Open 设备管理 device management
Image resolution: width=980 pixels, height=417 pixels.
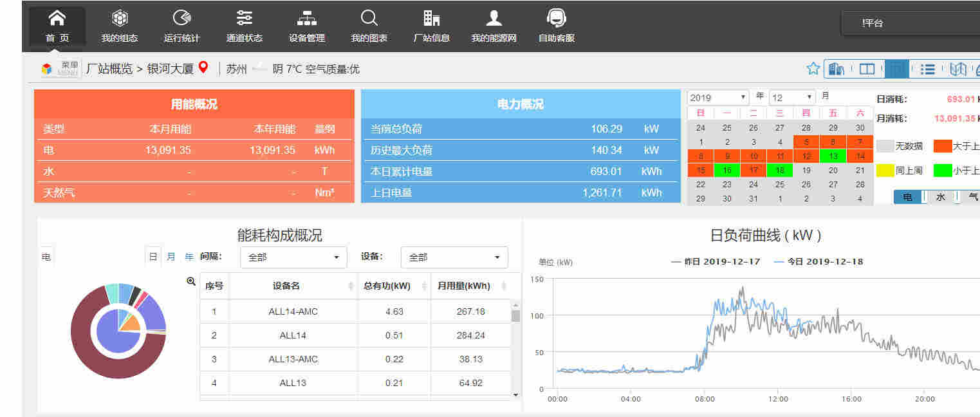(306, 26)
